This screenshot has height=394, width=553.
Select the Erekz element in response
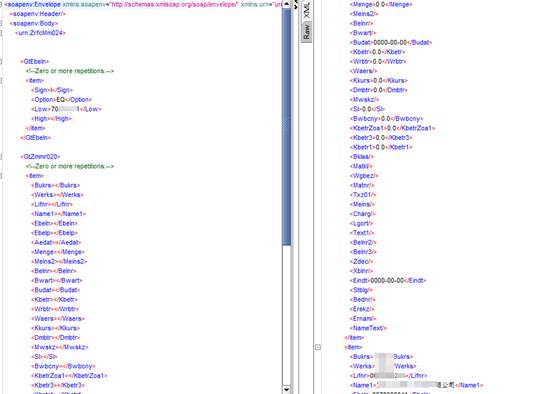[362, 309]
